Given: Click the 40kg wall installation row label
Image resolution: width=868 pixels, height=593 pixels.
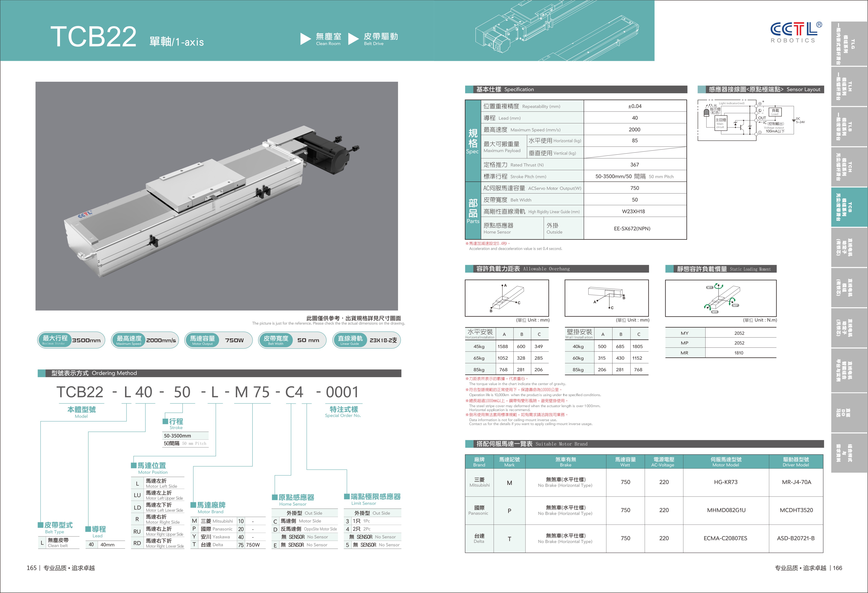Looking at the screenshot, I should tap(578, 347).
